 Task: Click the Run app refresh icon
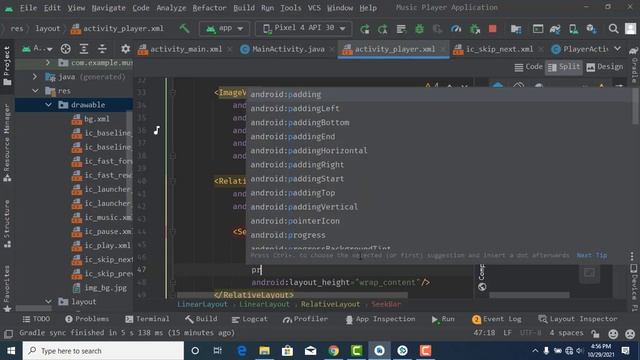(x=364, y=29)
